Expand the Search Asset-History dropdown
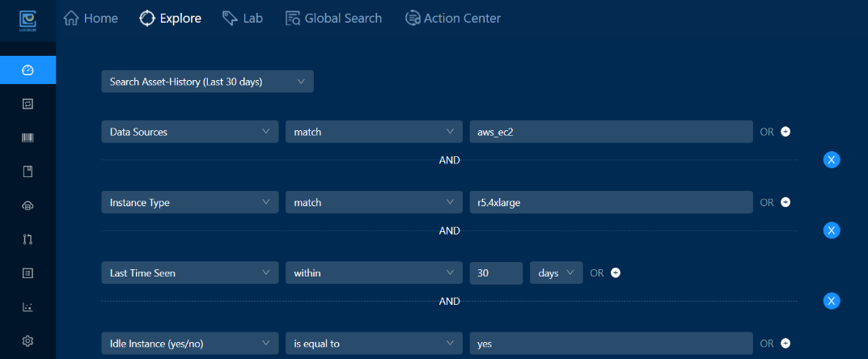This screenshot has width=868, height=359. [208, 82]
